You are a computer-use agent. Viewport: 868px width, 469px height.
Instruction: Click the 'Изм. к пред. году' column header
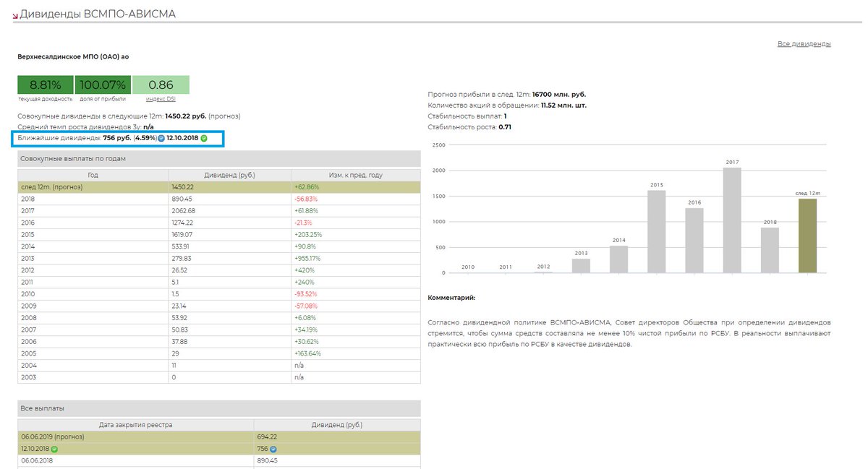click(x=355, y=176)
